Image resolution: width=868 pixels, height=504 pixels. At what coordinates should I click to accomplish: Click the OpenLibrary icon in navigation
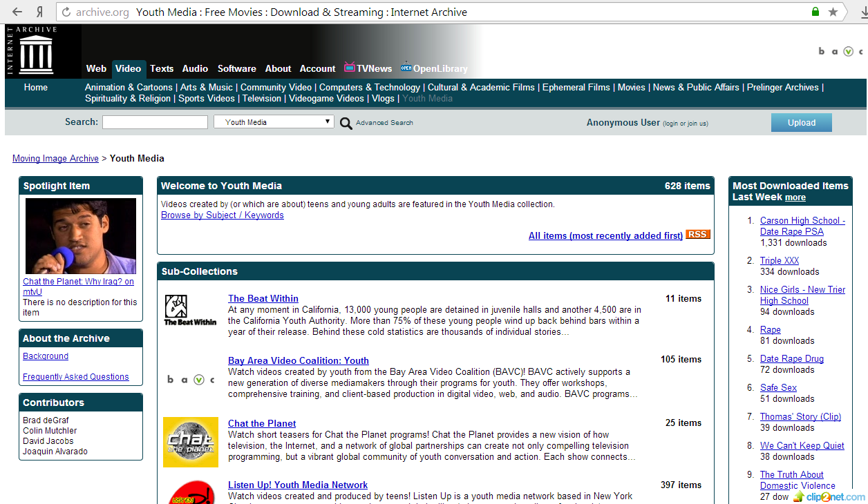(x=406, y=67)
